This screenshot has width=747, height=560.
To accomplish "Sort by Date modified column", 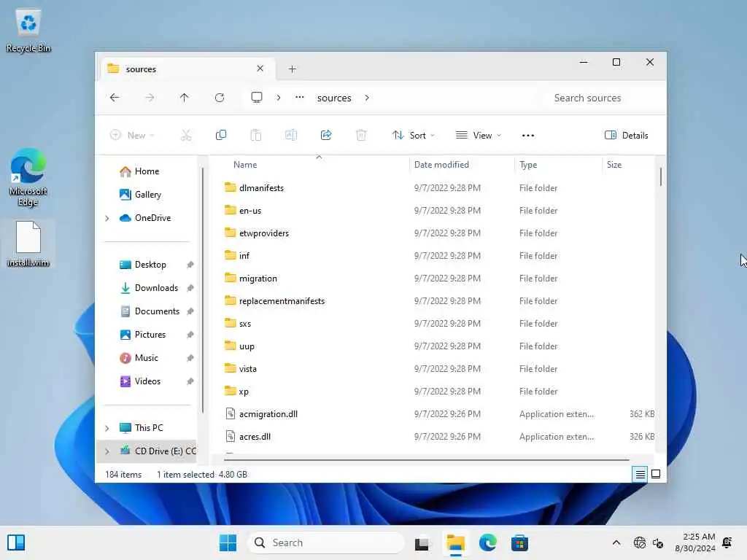I will point(441,165).
